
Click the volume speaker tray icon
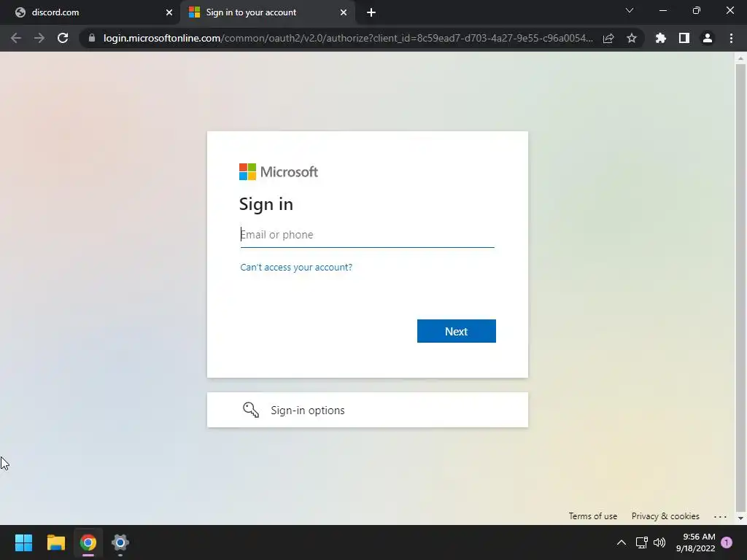pos(659,542)
